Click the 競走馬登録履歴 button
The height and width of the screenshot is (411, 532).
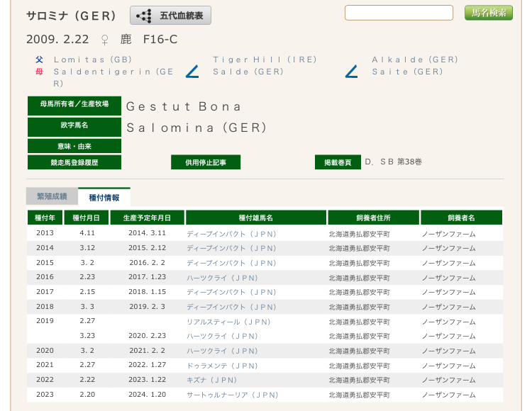pos(74,162)
